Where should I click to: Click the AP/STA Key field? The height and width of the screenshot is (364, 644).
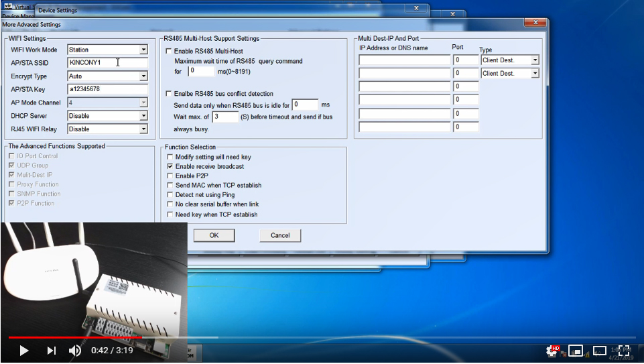107,89
